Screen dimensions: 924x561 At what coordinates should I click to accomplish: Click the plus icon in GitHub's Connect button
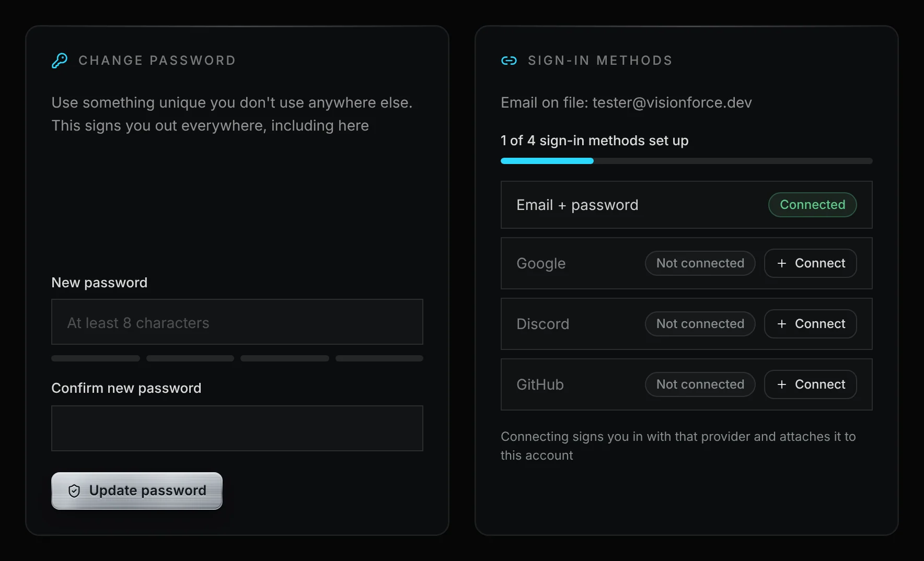[782, 384]
